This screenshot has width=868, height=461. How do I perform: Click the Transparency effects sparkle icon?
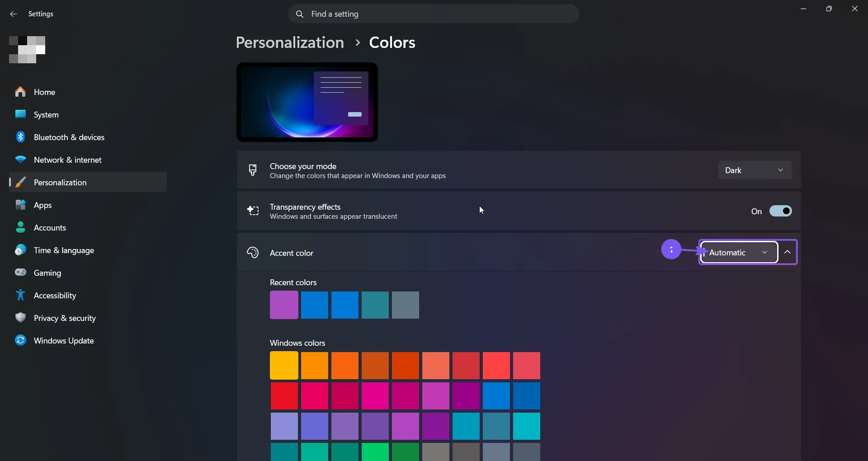tap(253, 211)
